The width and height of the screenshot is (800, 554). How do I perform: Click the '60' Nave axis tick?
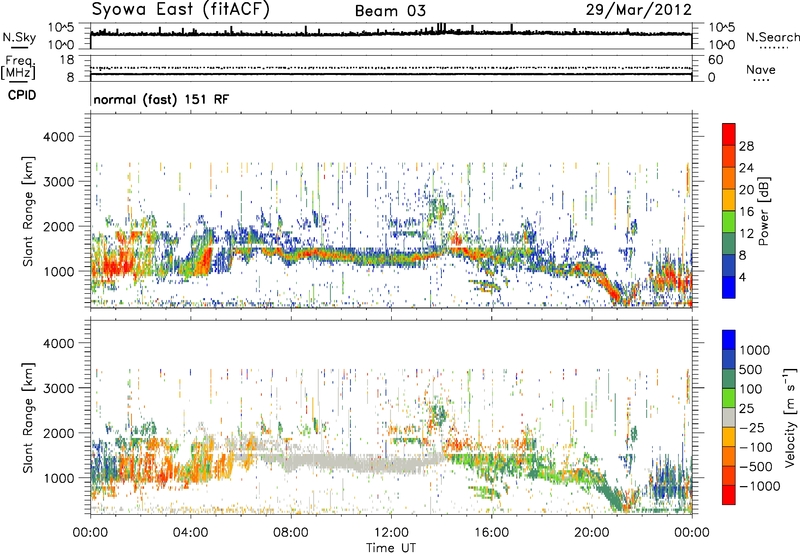715,60
